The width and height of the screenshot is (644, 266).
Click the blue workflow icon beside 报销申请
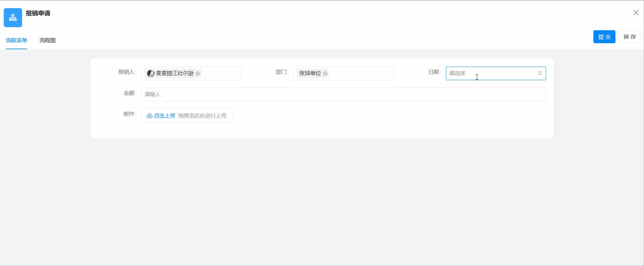click(13, 18)
